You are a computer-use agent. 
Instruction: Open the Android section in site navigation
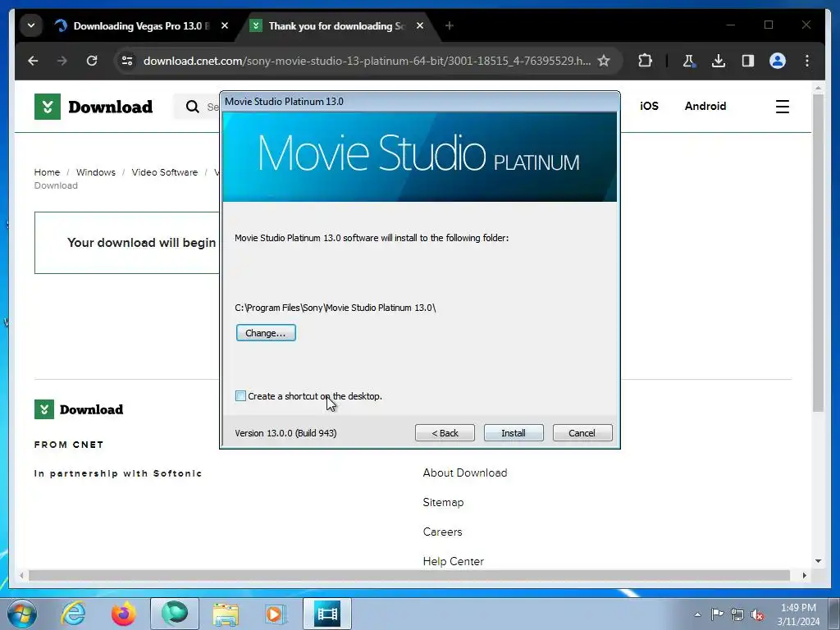tap(705, 106)
